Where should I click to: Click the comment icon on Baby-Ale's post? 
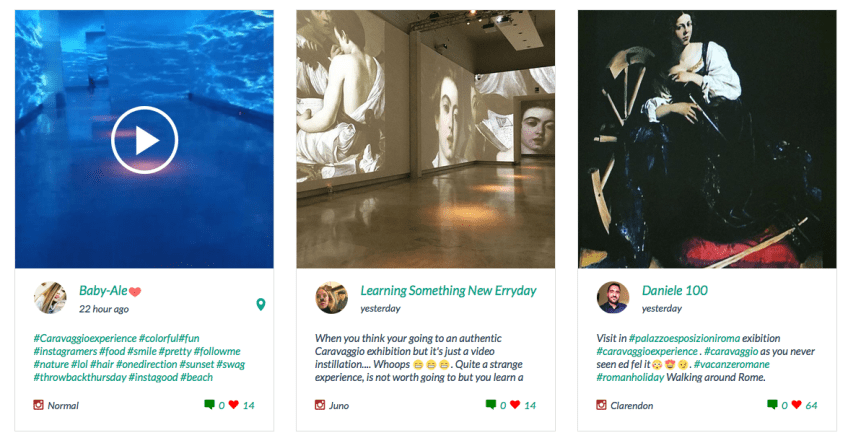tap(209, 405)
